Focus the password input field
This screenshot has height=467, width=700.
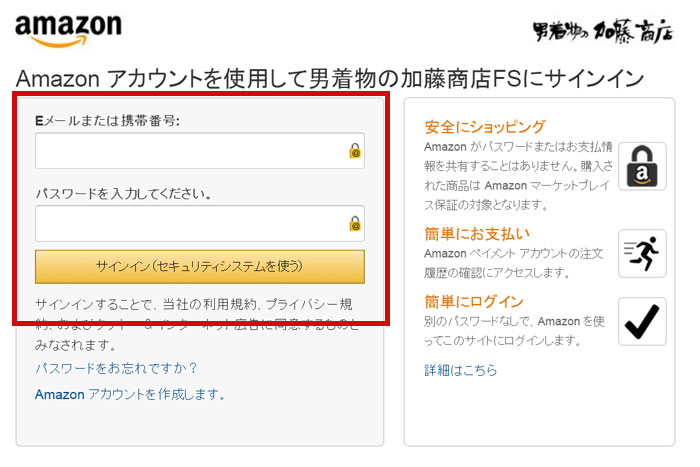pos(200,224)
